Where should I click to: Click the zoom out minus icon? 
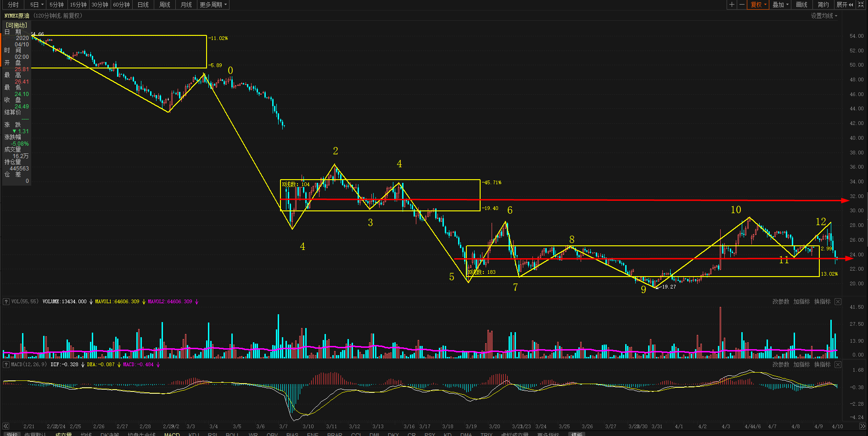coord(742,5)
